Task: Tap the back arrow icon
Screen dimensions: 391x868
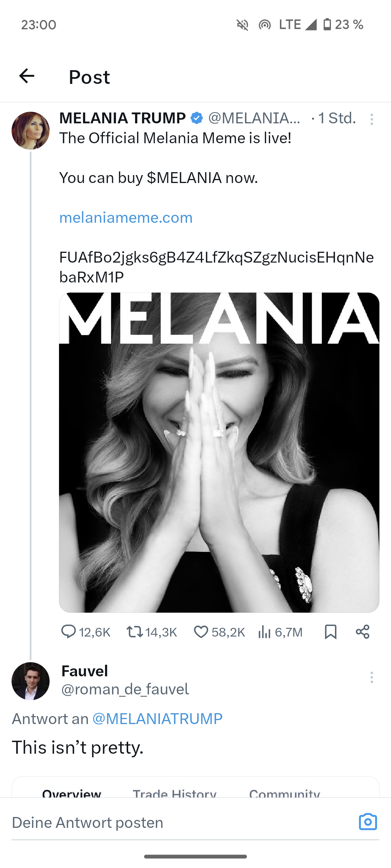Action: click(27, 76)
